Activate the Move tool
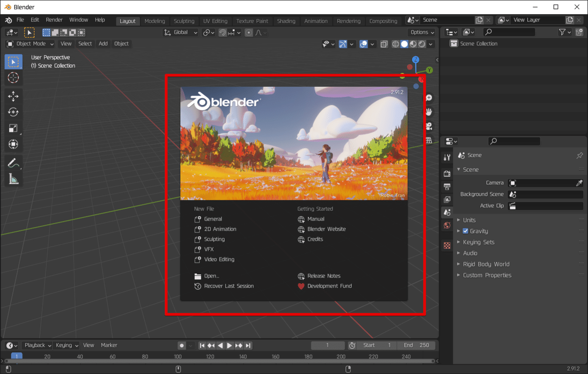 click(x=13, y=96)
